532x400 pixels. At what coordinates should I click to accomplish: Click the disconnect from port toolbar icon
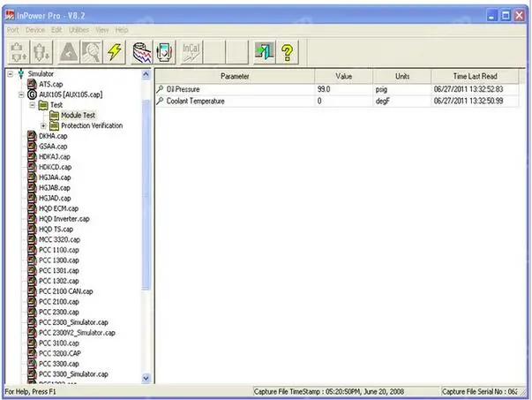[41, 52]
